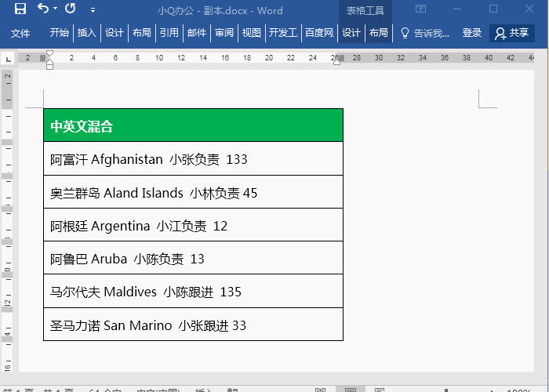Viewport: 549px width, 392px height.
Task: Click the row 圣马力诺 San Marino 小张跟进 33
Action: coord(193,325)
